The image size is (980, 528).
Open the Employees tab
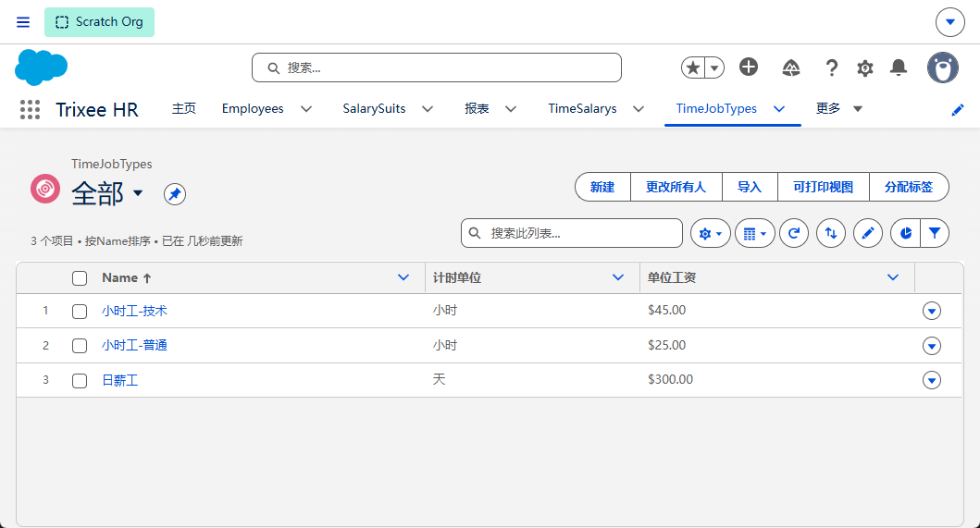(x=253, y=109)
